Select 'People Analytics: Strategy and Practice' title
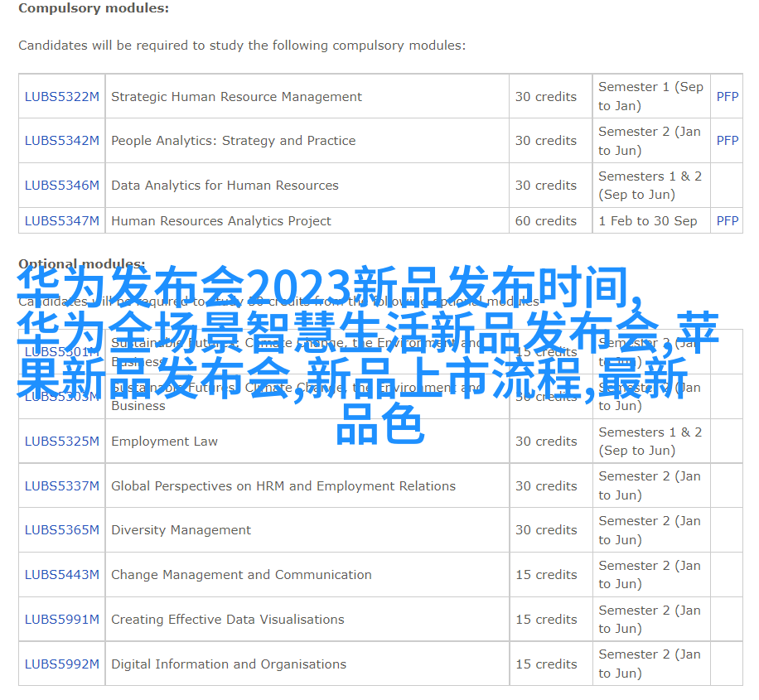The image size is (759, 700). point(234,140)
